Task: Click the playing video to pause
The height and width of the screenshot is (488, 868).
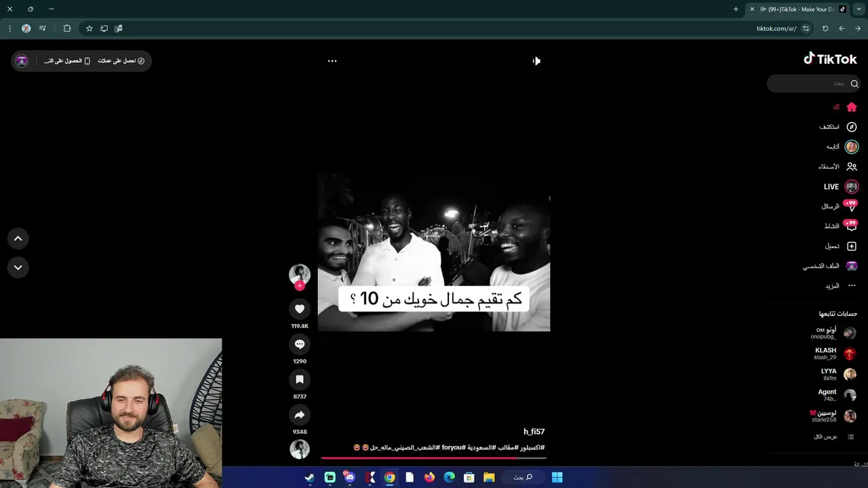Action: pyautogui.click(x=434, y=252)
